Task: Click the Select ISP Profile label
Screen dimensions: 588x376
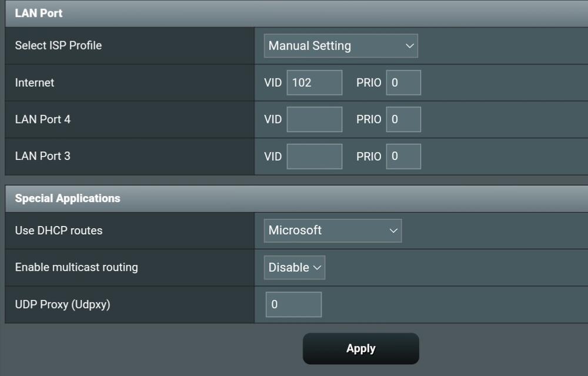Action: pyautogui.click(x=58, y=45)
